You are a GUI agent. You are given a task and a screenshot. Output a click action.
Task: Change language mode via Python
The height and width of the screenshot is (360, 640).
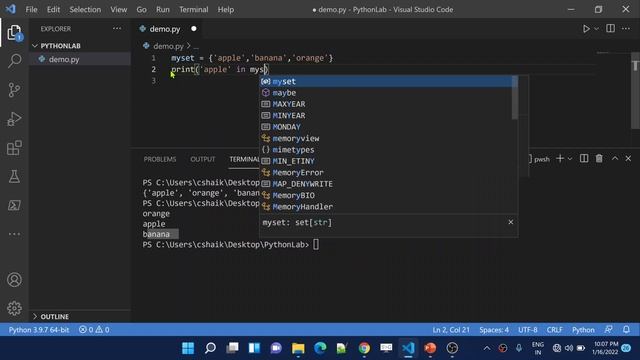[x=583, y=329]
